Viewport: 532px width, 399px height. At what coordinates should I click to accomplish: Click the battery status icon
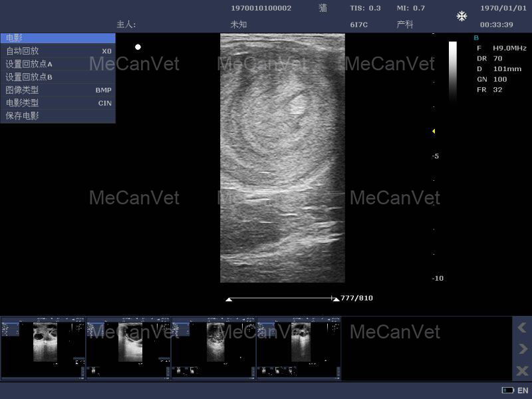tap(508, 390)
